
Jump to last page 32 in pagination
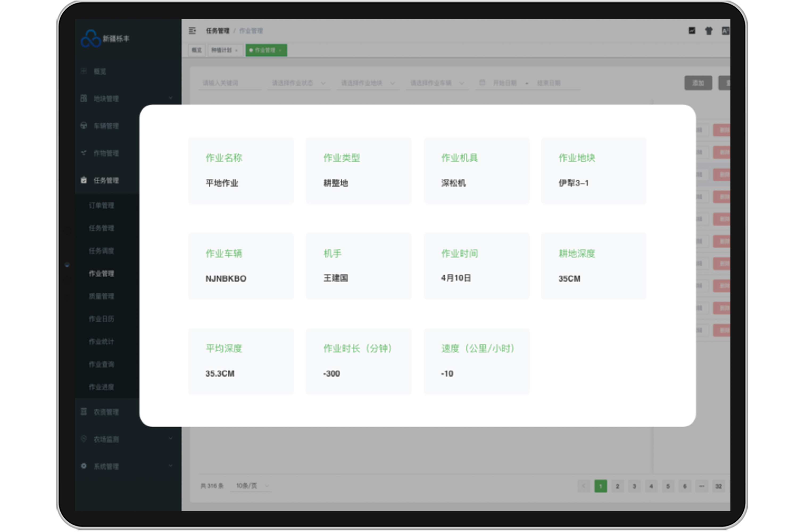[718, 486]
